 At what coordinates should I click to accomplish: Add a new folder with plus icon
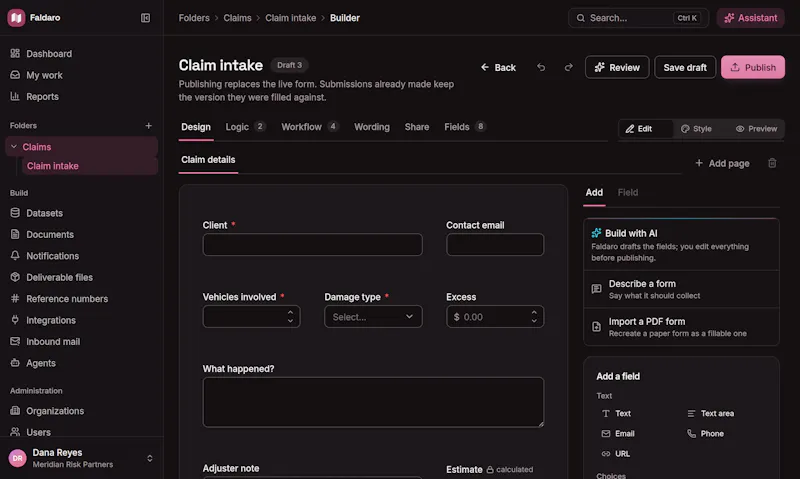pyautogui.click(x=148, y=125)
